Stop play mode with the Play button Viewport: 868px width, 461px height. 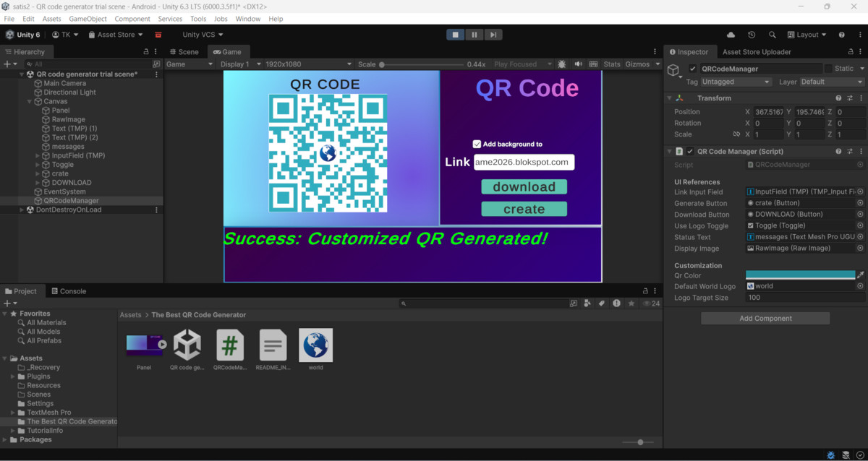tap(456, 35)
